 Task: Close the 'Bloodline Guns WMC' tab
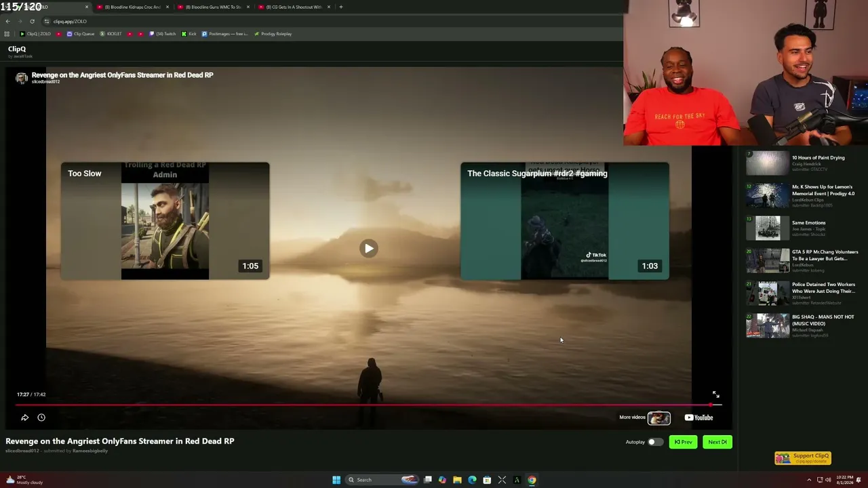(248, 7)
